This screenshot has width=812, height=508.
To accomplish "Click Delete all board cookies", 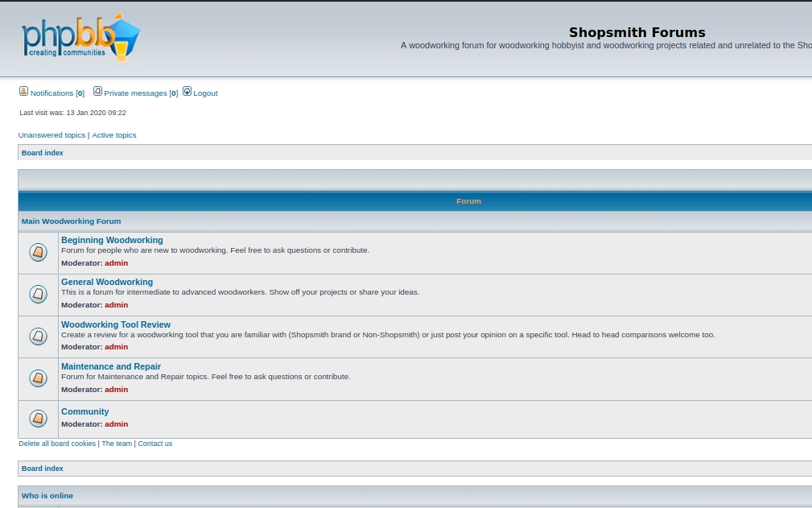I will (x=57, y=444).
